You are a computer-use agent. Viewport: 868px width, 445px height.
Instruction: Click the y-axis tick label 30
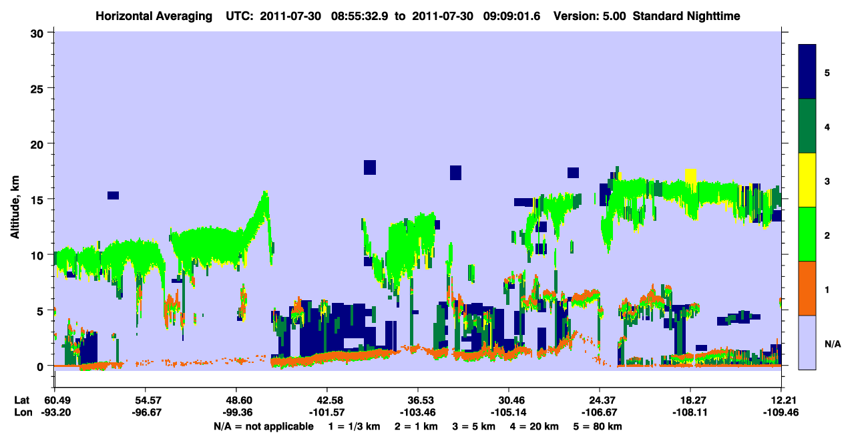(x=37, y=33)
